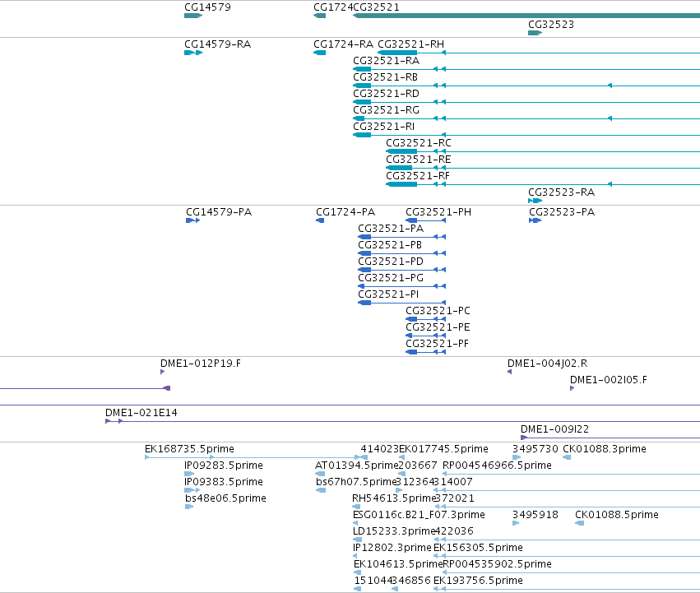Click the CG1724 gene glyph

(x=320, y=16)
